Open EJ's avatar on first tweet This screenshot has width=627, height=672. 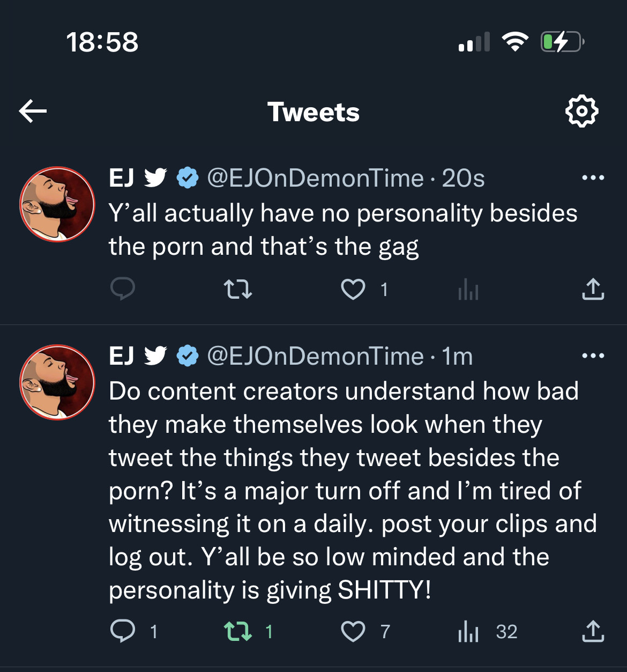57,204
